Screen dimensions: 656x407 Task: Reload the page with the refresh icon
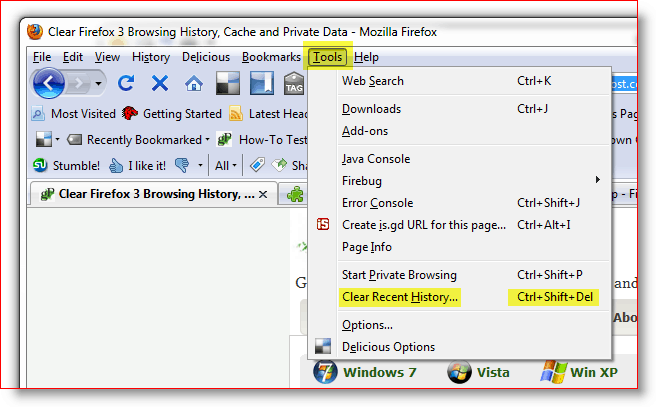(x=126, y=83)
